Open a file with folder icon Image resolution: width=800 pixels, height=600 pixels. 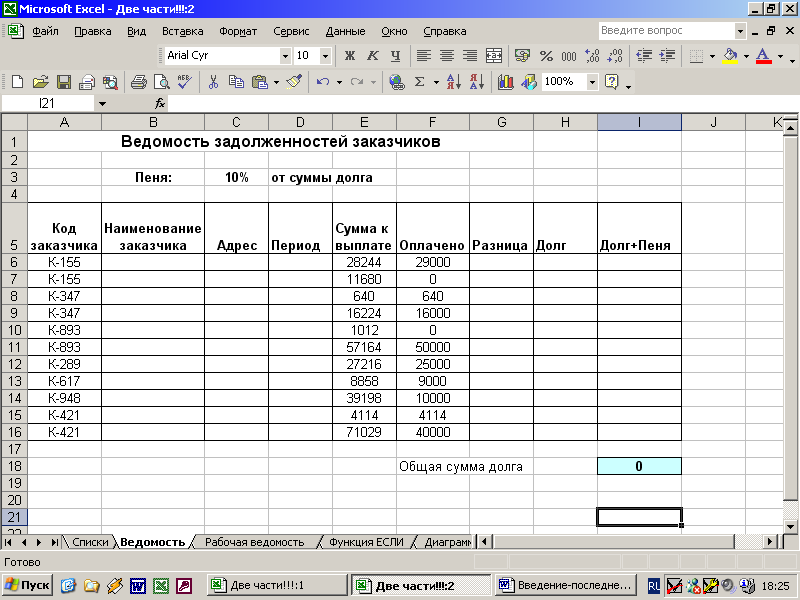click(40, 82)
